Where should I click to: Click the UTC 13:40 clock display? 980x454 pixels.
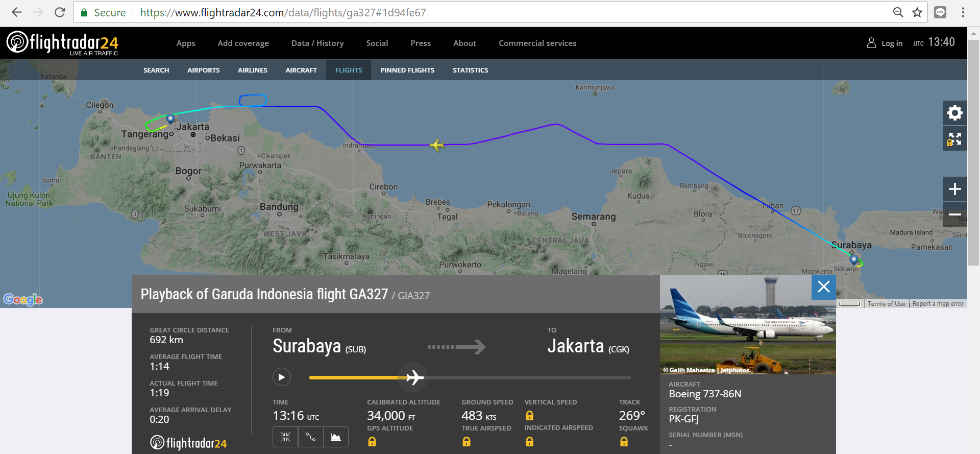click(x=934, y=42)
